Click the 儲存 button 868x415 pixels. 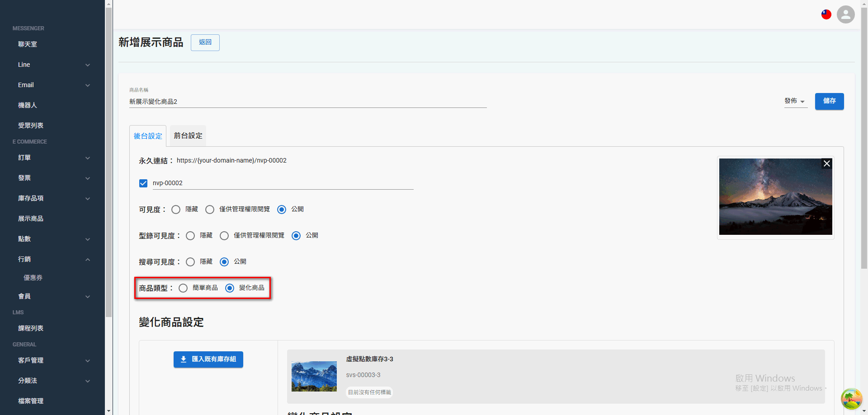829,101
